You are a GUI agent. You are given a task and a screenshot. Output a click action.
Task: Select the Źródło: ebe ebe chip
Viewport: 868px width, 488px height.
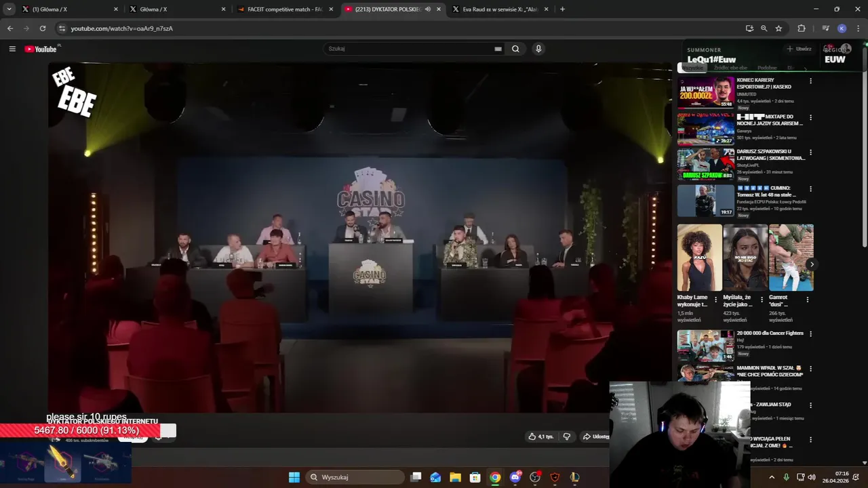(x=730, y=68)
